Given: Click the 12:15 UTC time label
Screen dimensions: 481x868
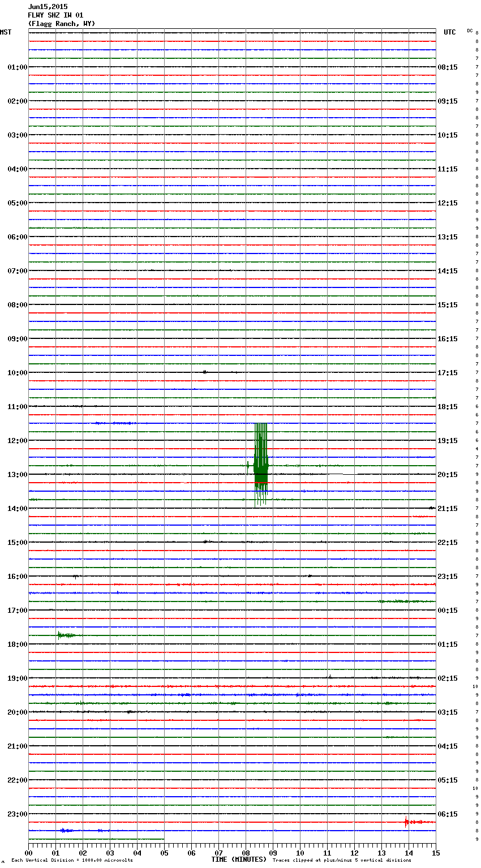Looking at the screenshot, I should tap(448, 203).
